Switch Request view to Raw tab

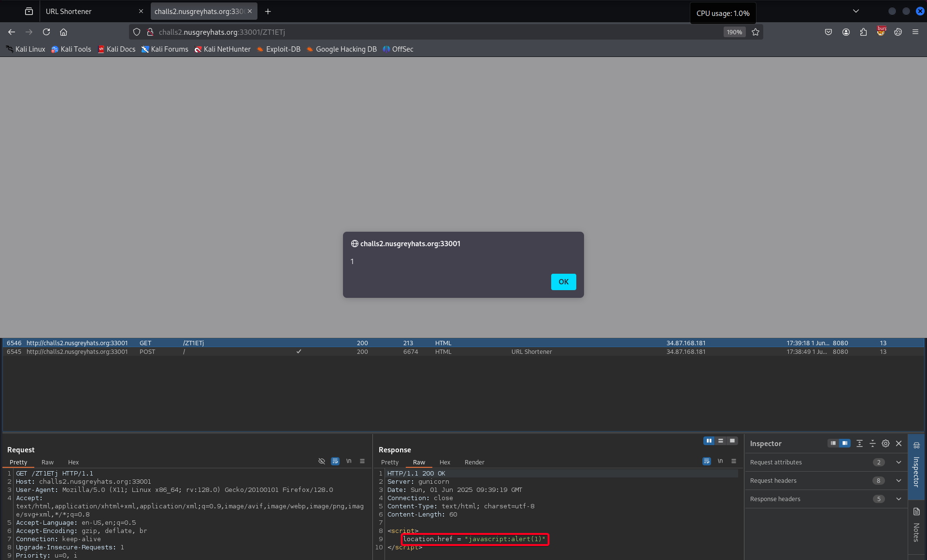47,462
